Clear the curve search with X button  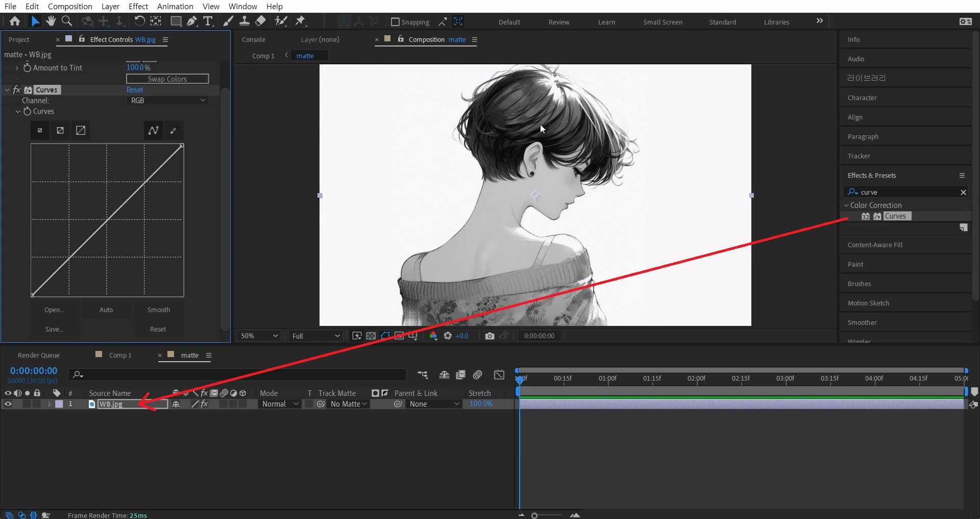click(x=963, y=192)
